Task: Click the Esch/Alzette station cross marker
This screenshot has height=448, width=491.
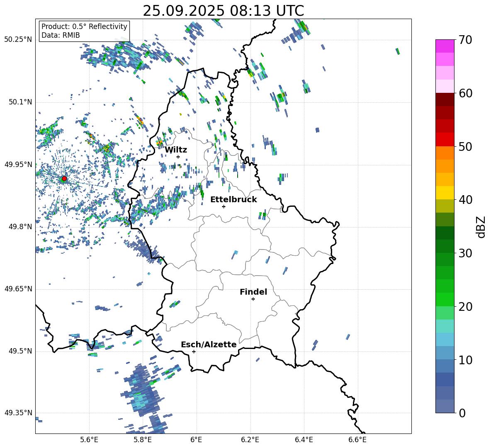Action: click(194, 351)
